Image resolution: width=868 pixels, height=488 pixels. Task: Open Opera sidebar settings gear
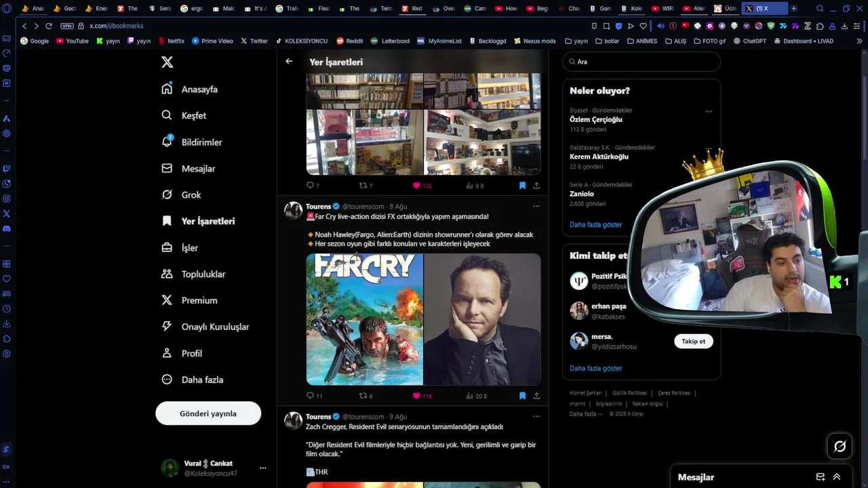coord(7,354)
